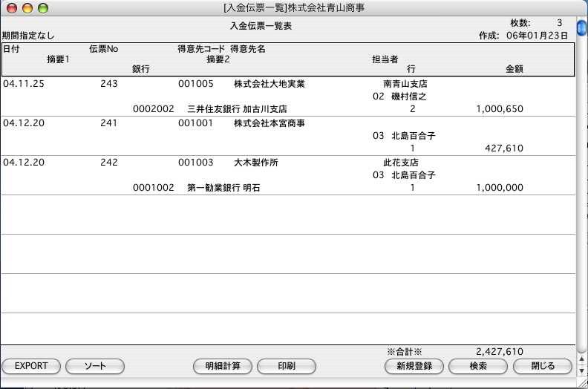
Task: Open search with the 検索 button
Action: pos(478,366)
